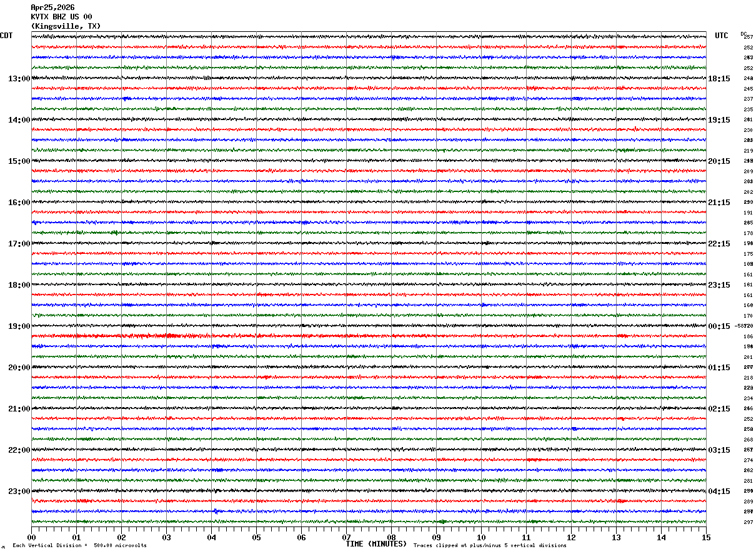Click DC offset value 230
Viewport: 756px width, 554px height.
pyautogui.click(x=748, y=130)
